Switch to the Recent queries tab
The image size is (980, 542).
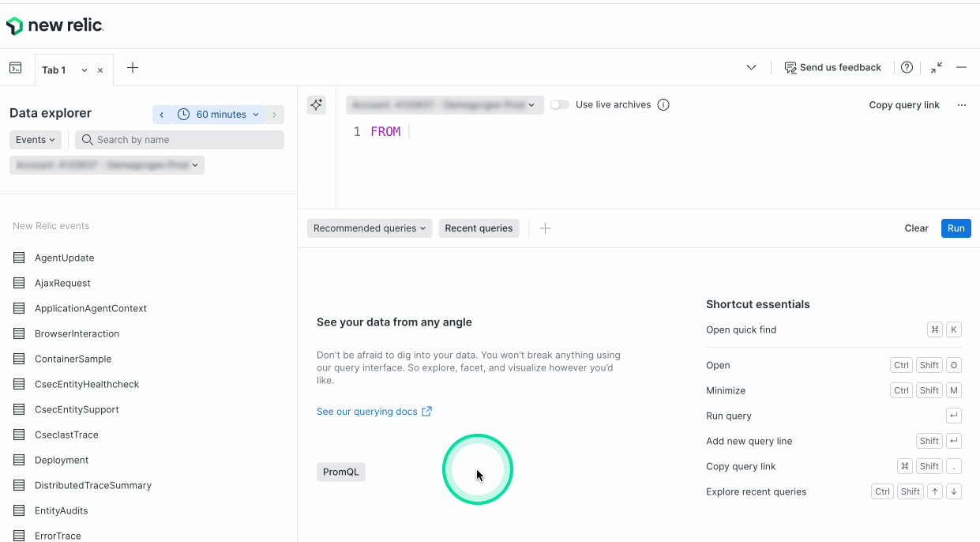[x=479, y=228]
